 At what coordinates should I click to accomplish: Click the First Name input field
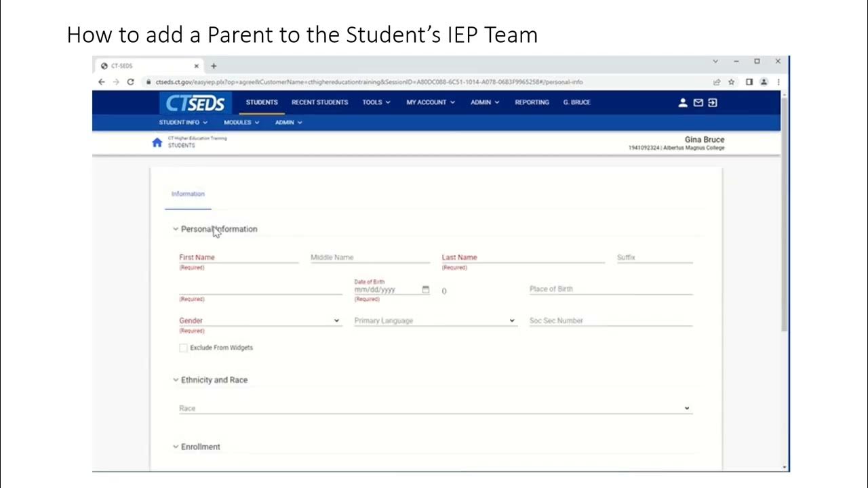(x=238, y=258)
